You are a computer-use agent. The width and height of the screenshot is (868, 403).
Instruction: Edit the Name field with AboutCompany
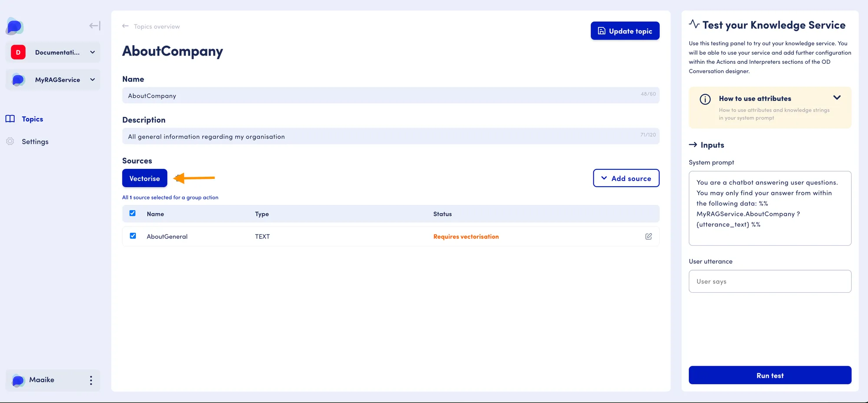point(391,96)
